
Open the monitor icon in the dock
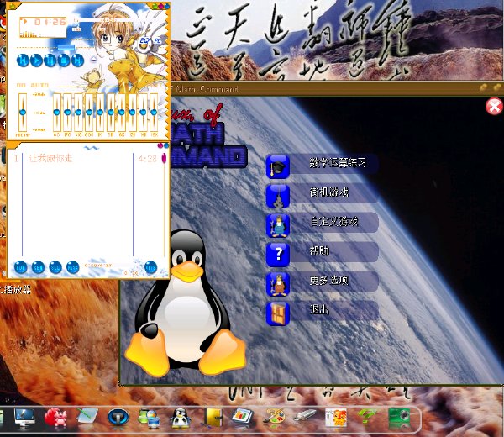click(x=24, y=418)
